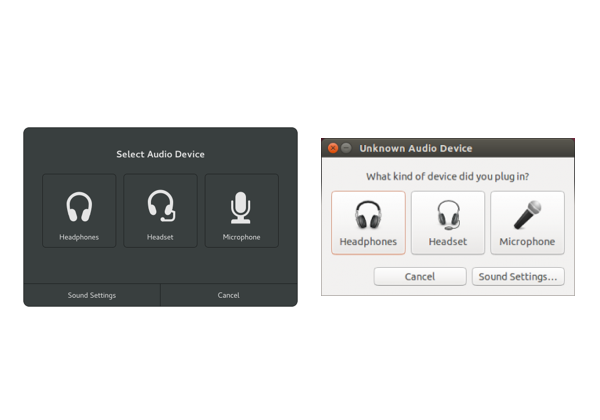The height and width of the screenshot is (420, 600).
Task: Click the "Headset" text in the light dialog
Action: [x=447, y=242]
